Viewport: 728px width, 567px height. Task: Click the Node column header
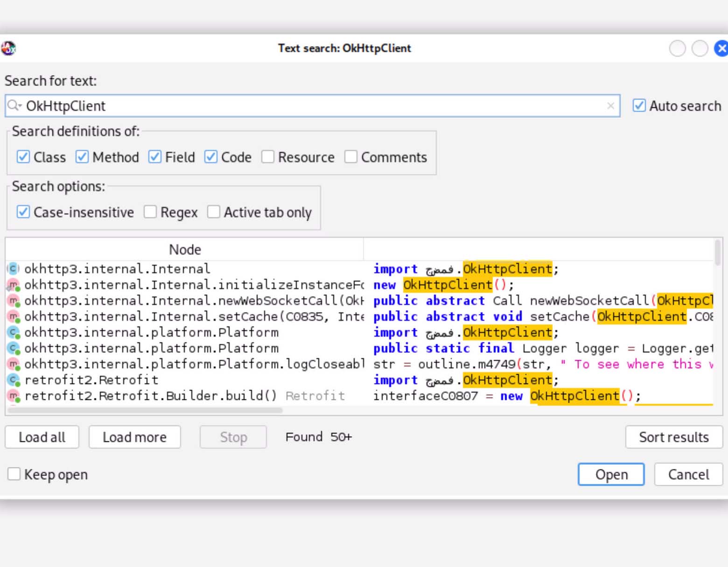[x=185, y=249]
